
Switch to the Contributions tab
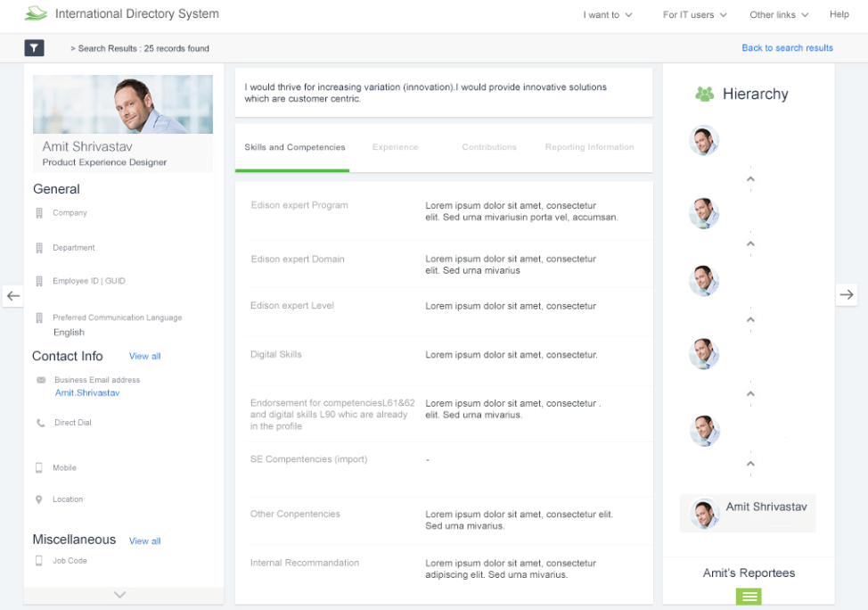489,147
